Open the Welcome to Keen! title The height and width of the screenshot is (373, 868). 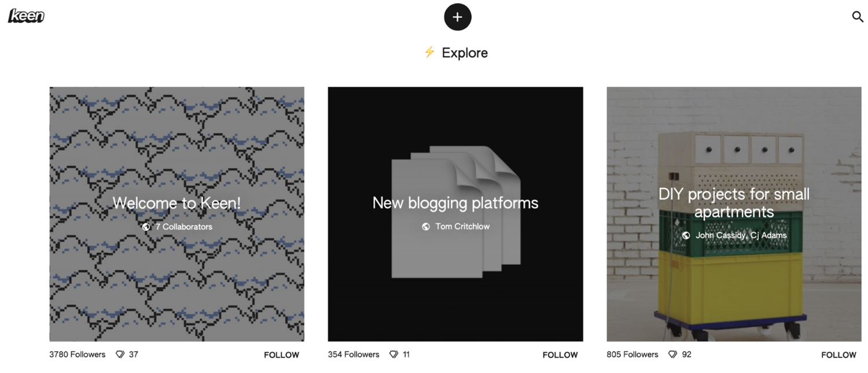click(176, 203)
